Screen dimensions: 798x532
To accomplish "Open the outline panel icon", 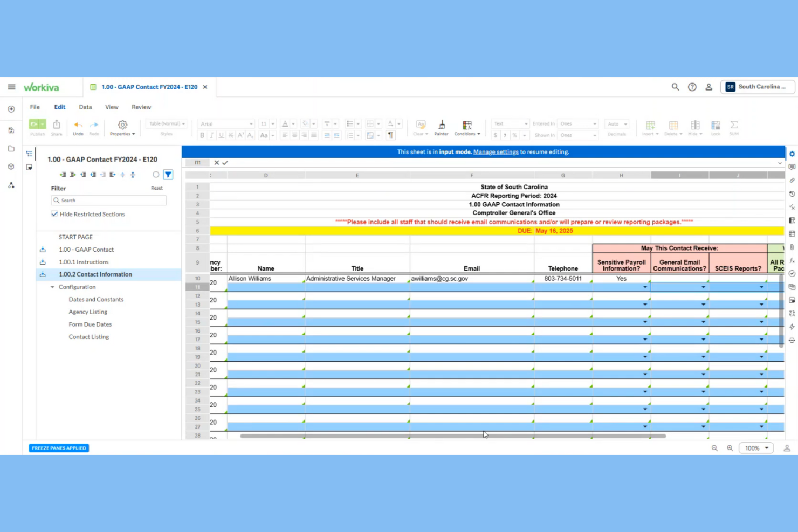I will (29, 154).
